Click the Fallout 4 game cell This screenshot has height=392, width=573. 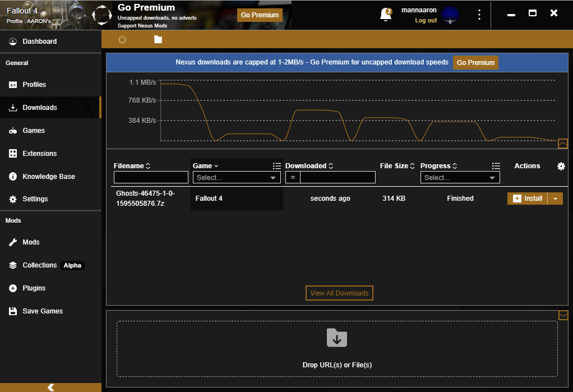[209, 198]
